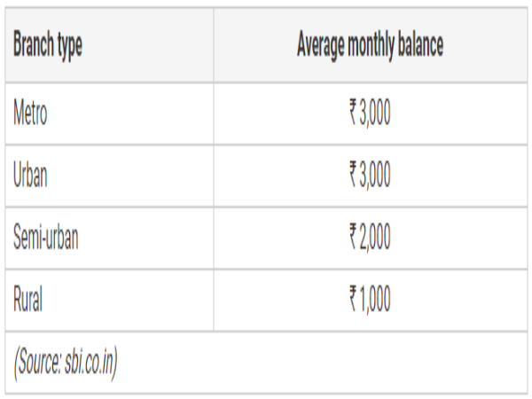Click the Branch type column header
The image size is (532, 399).
coord(48,47)
